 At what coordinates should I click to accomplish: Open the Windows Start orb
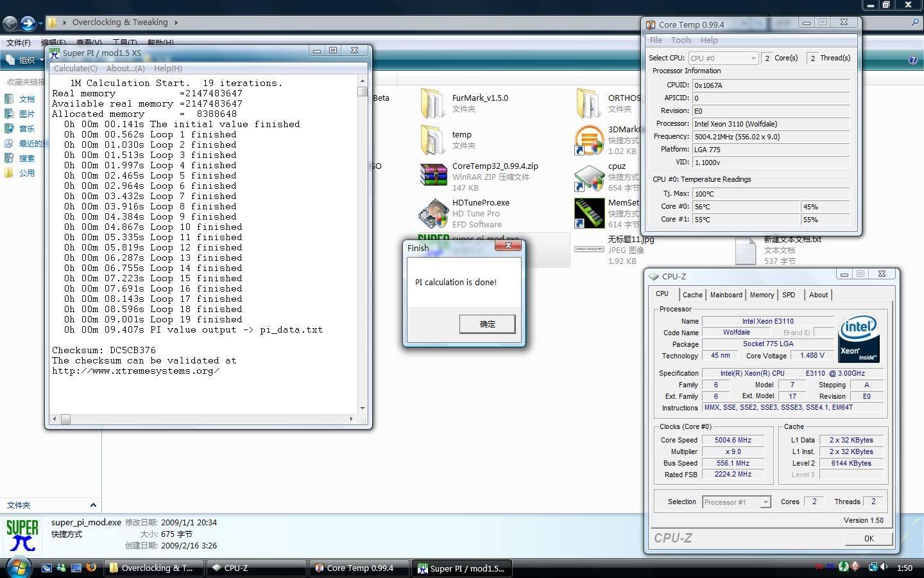pyautogui.click(x=18, y=568)
